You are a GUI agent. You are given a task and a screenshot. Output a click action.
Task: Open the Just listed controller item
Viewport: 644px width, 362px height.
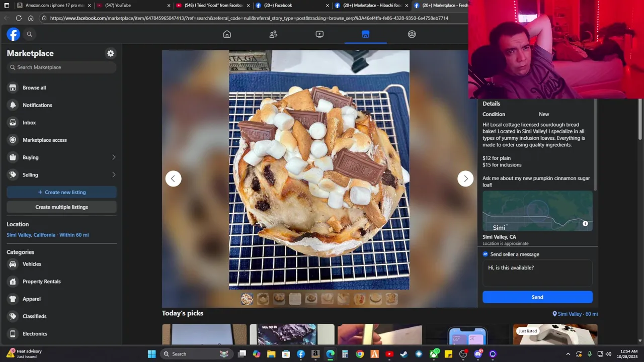click(555, 334)
